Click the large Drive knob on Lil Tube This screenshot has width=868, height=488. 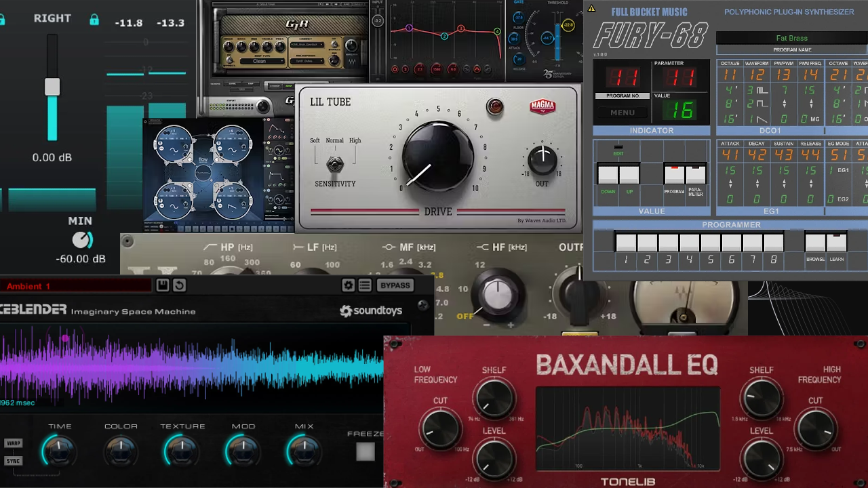pyautogui.click(x=438, y=157)
